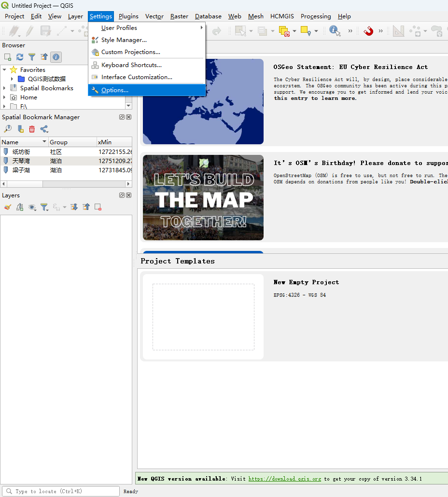Click Remove Layer/Group icon in Layers

98,207
